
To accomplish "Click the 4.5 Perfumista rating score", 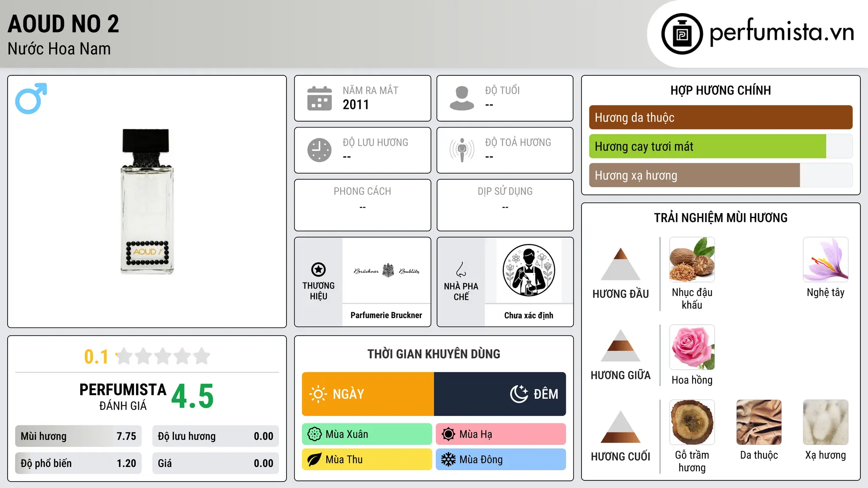I will [192, 396].
